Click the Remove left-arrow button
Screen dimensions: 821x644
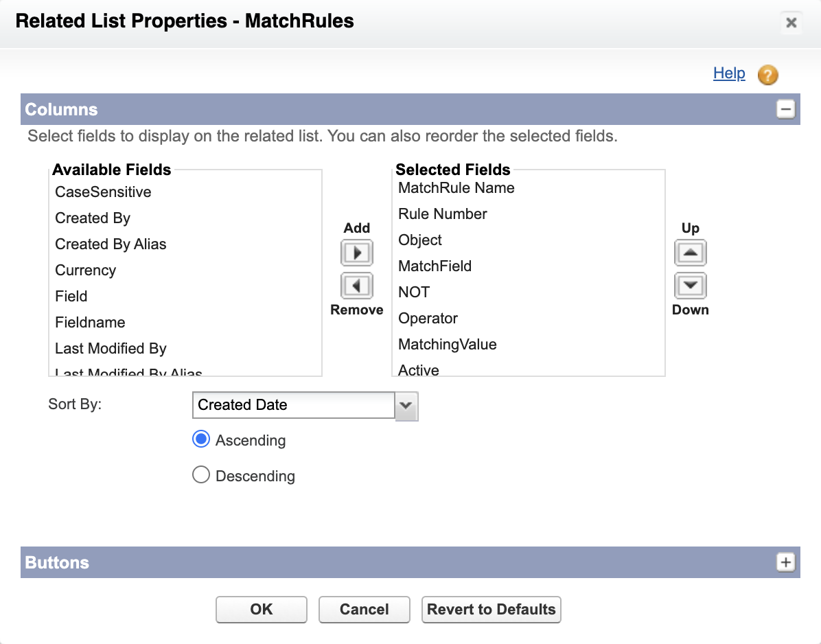tap(356, 286)
